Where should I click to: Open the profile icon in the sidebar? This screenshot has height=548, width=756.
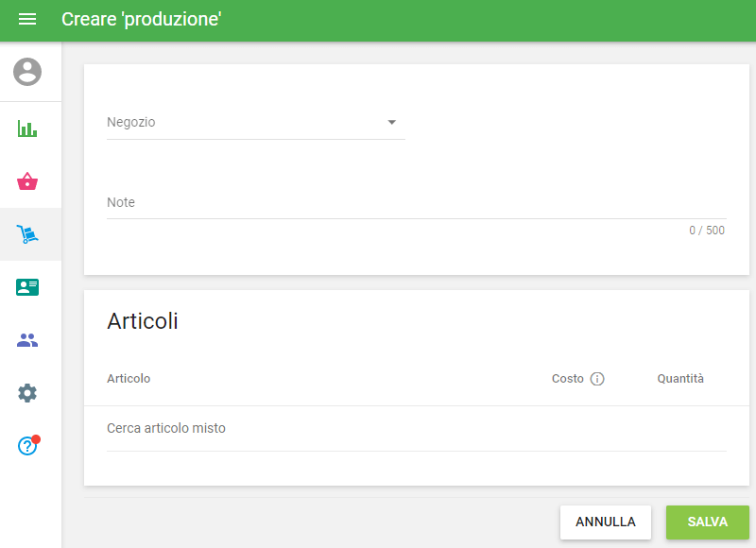tap(27, 72)
